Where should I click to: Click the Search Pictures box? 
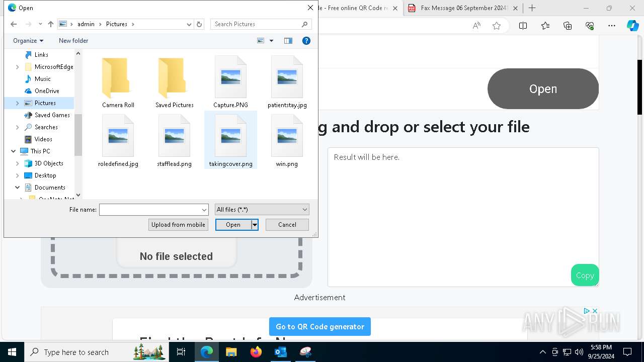coord(261,24)
